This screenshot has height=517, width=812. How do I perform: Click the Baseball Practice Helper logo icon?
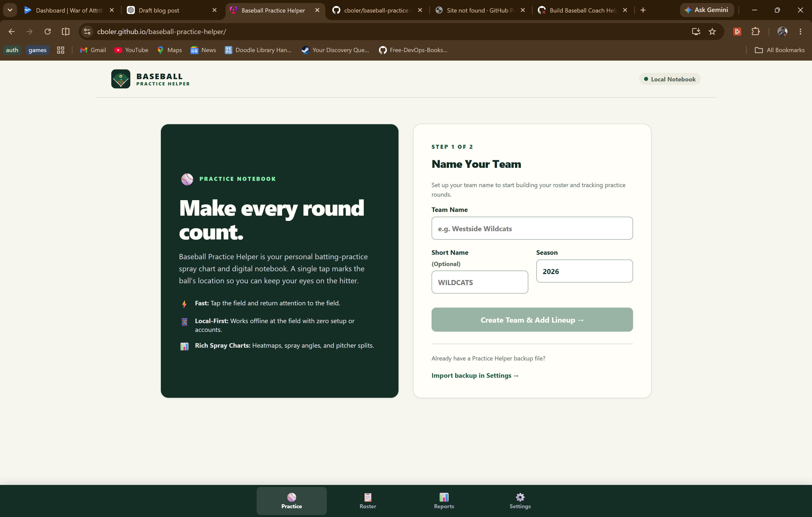click(121, 79)
